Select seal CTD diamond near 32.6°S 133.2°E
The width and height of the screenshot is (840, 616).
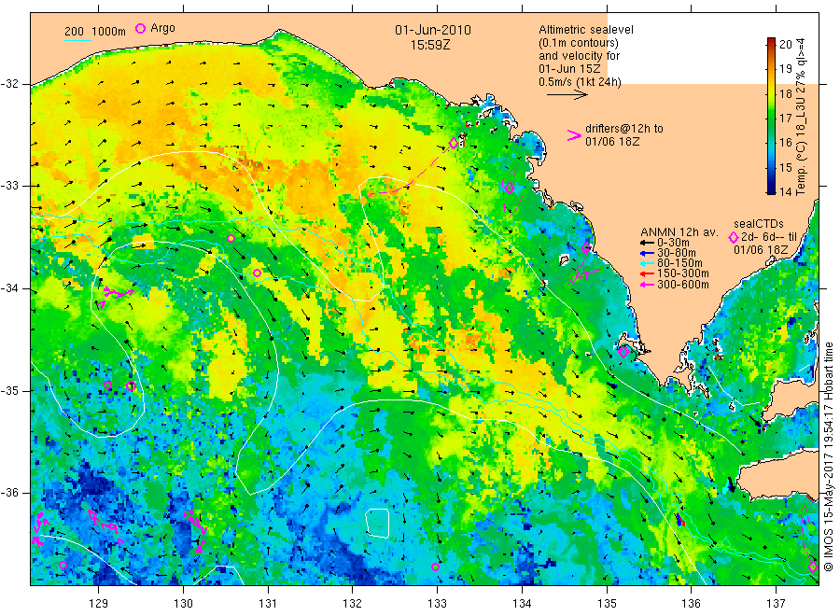pos(454,143)
